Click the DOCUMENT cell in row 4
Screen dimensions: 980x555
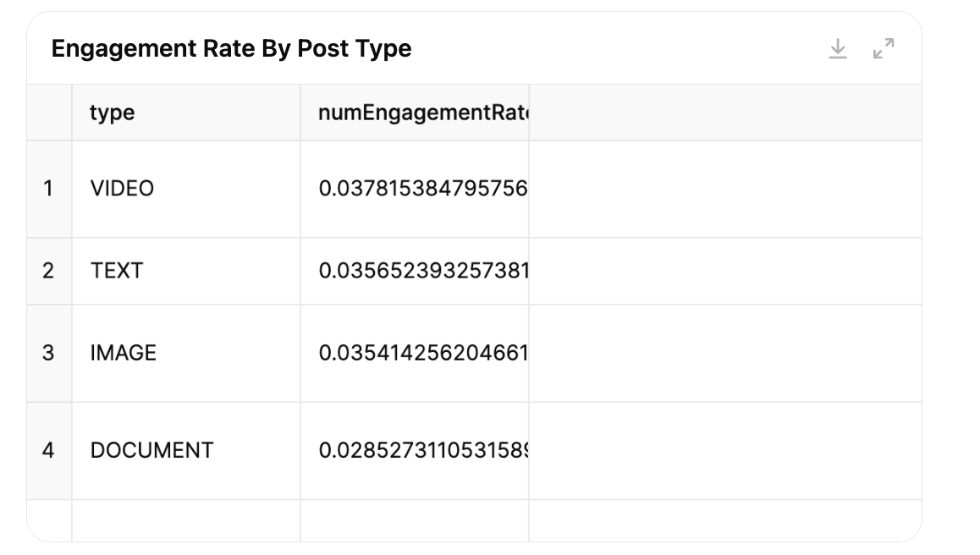pos(186,451)
